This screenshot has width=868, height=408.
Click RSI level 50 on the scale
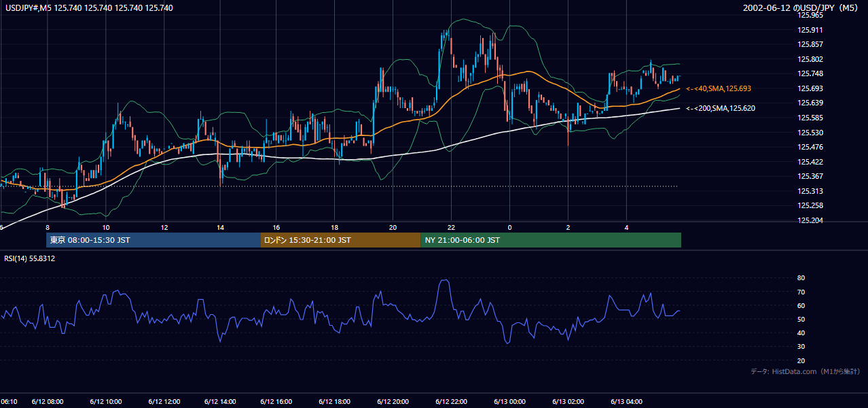[x=801, y=319]
